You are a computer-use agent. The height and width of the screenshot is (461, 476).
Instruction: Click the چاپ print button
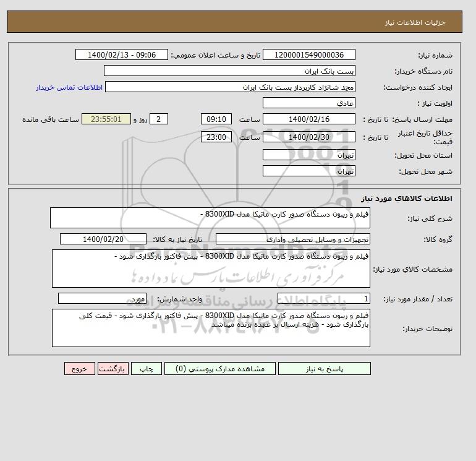(147, 368)
